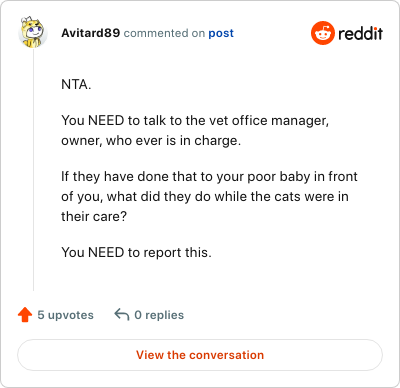
Task: Click the "their care?" text line
Action: tap(94, 217)
